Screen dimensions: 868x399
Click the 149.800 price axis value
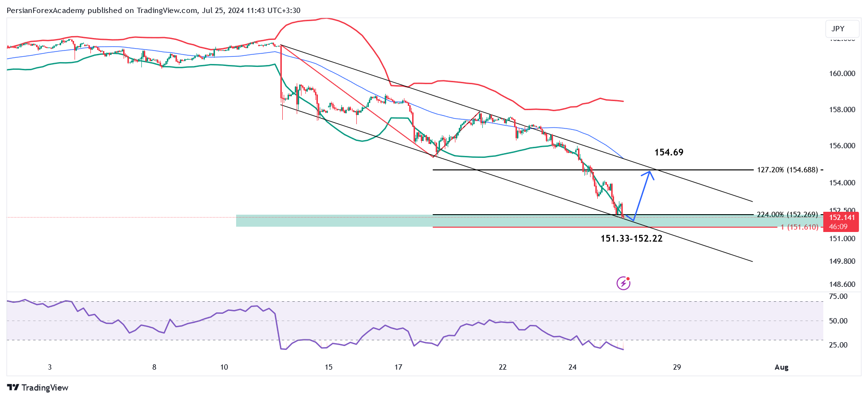tap(842, 261)
